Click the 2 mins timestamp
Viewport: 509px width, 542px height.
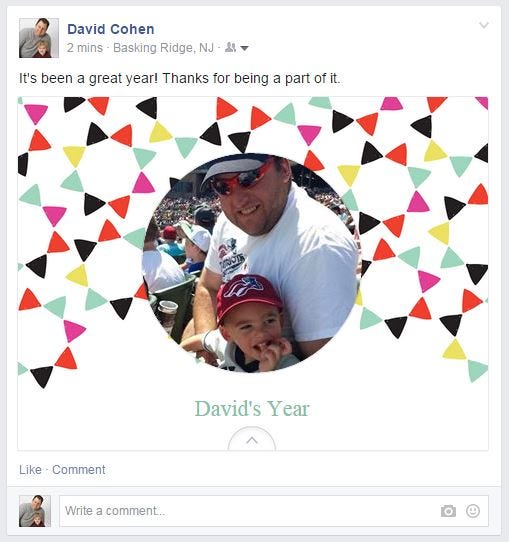(85, 48)
